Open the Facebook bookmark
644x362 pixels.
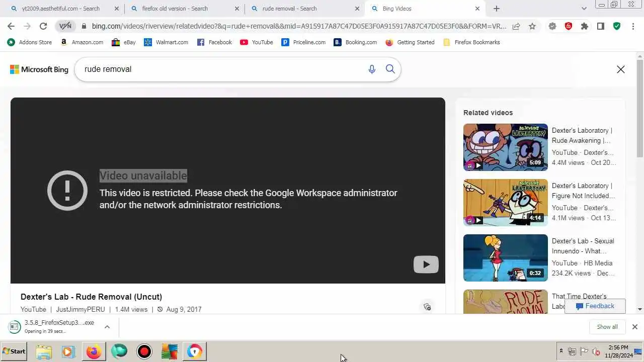[x=214, y=42]
